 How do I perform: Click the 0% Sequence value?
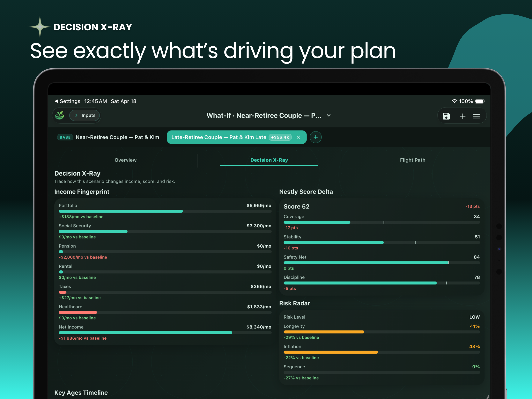[x=476, y=366]
